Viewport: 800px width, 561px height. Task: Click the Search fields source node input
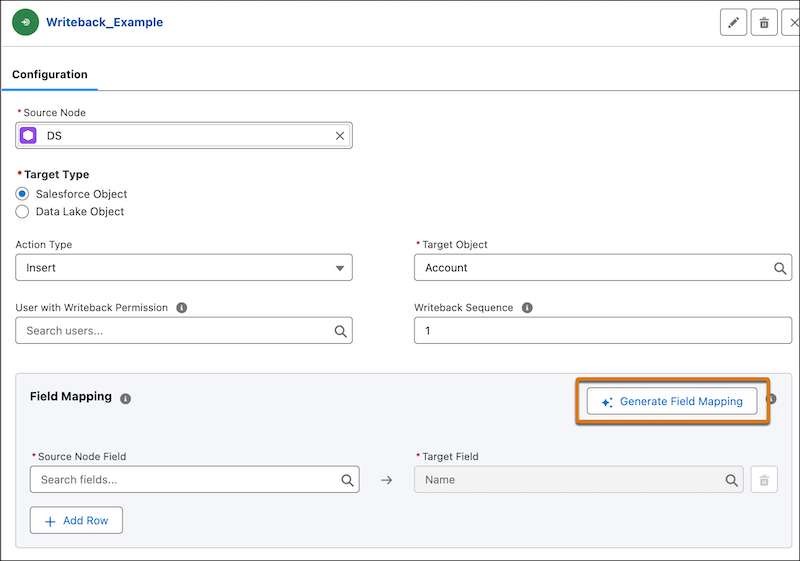pyautogui.click(x=194, y=479)
